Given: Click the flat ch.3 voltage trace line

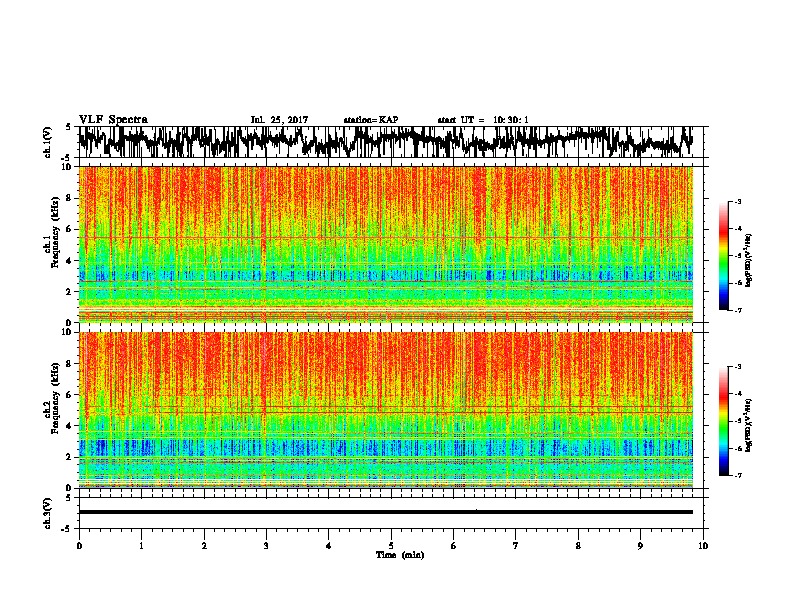Looking at the screenshot, I should point(386,512).
